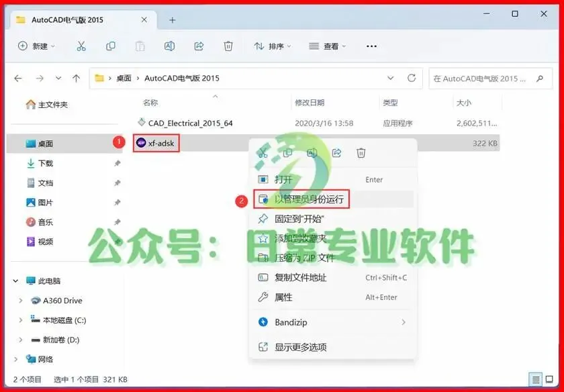
Task: Refresh the folder view
Action: click(412, 78)
